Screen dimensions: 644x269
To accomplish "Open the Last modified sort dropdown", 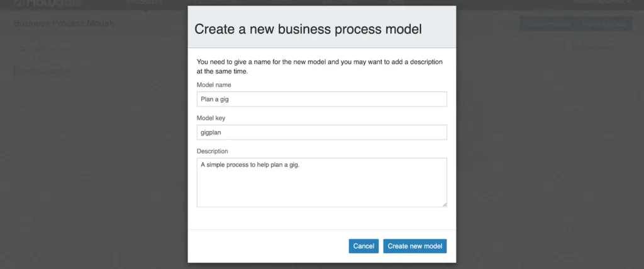I will point(592,48).
